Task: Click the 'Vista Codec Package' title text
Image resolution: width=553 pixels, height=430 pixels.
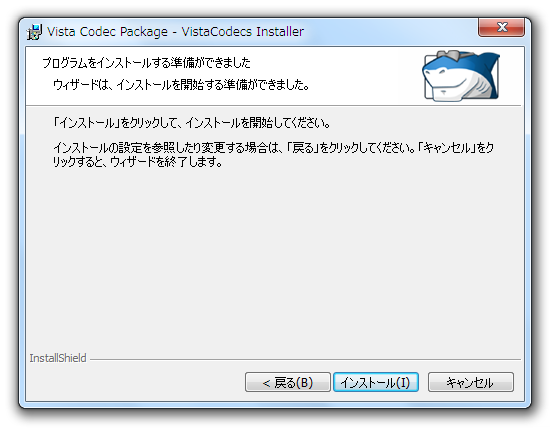Action: (x=108, y=32)
